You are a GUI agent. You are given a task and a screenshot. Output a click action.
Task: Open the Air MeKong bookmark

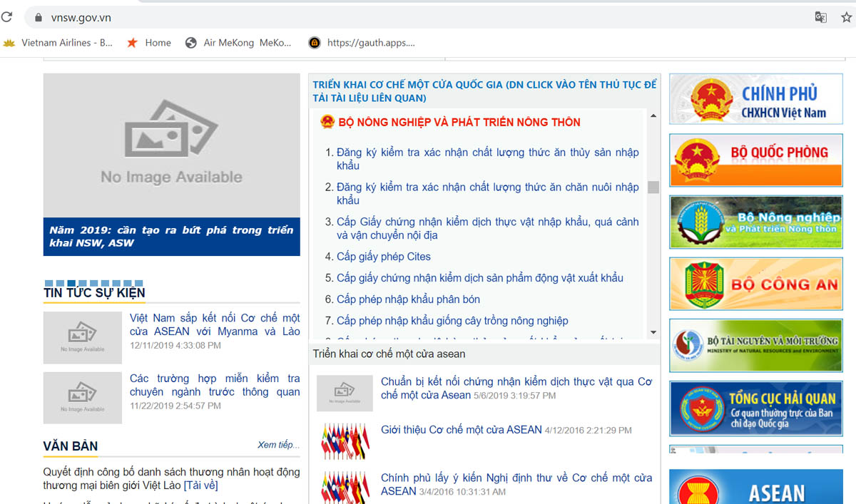pyautogui.click(x=238, y=43)
